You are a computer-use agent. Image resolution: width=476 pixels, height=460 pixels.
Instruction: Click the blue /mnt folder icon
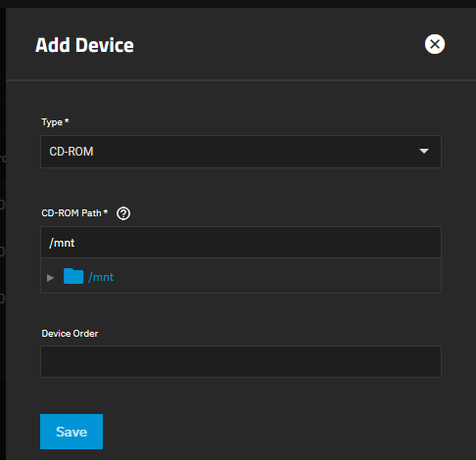point(73,276)
